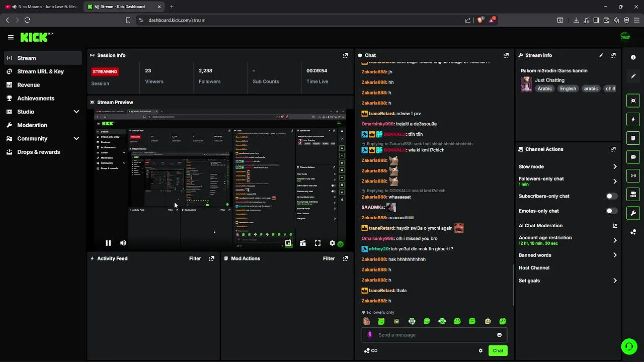Open Mod Actions Filter
644x362 pixels.
coord(329,258)
